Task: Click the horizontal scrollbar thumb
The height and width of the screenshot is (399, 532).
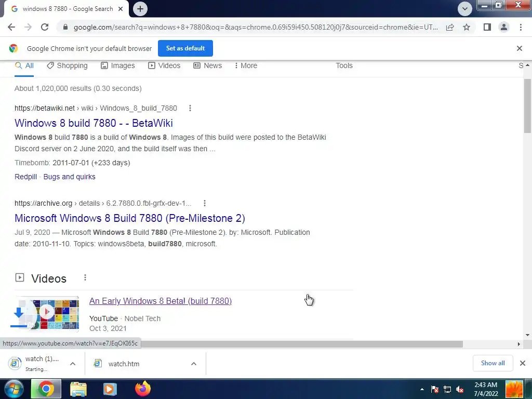Action: (302, 344)
